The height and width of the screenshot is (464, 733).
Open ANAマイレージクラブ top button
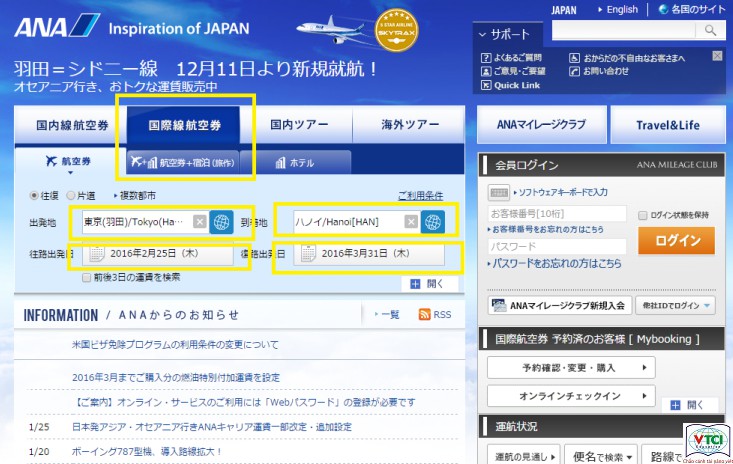541,125
